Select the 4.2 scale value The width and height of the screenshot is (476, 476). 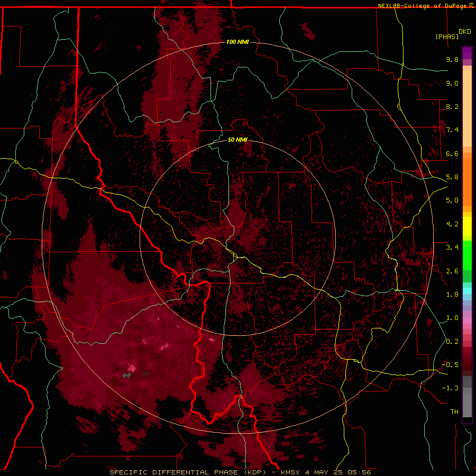[452, 224]
